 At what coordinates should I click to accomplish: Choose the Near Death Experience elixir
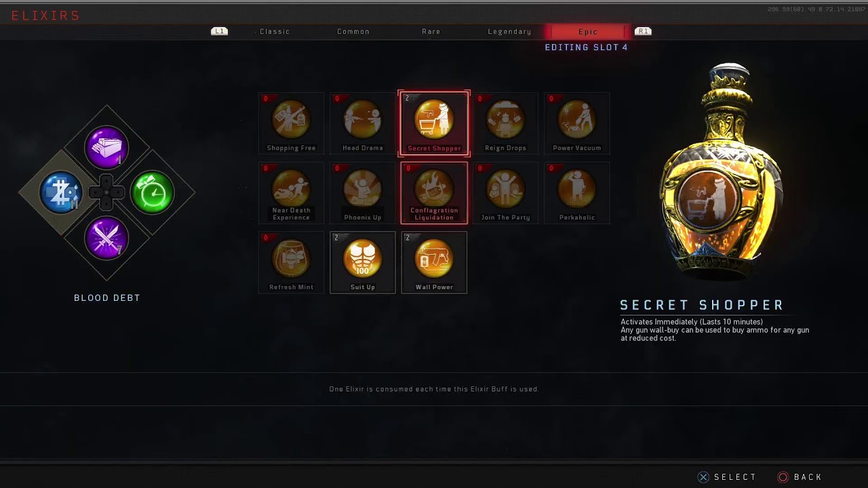[291, 193]
